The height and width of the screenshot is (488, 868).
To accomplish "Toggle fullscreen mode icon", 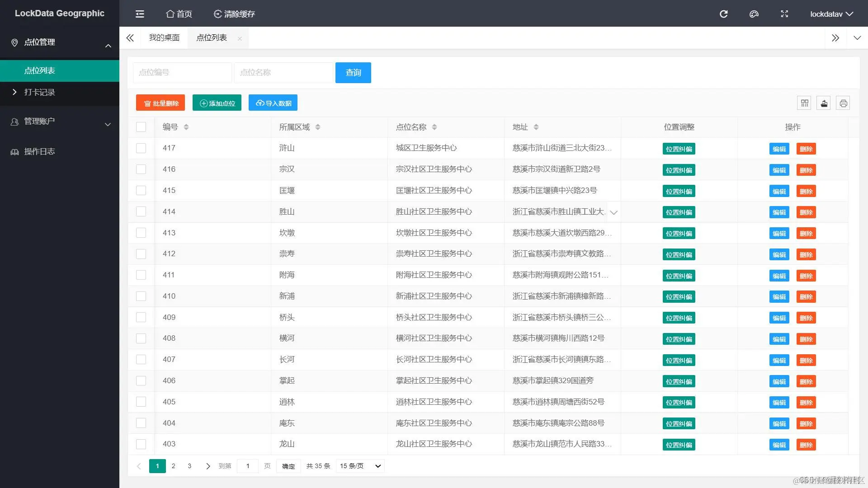I will pyautogui.click(x=784, y=14).
